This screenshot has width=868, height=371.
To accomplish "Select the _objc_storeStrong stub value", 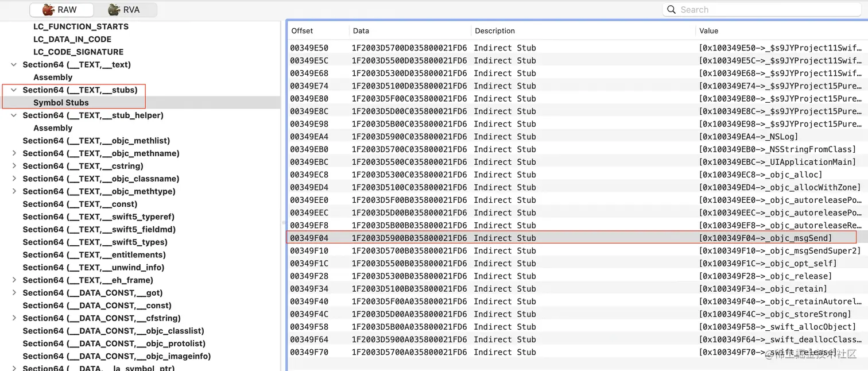I will coord(775,314).
